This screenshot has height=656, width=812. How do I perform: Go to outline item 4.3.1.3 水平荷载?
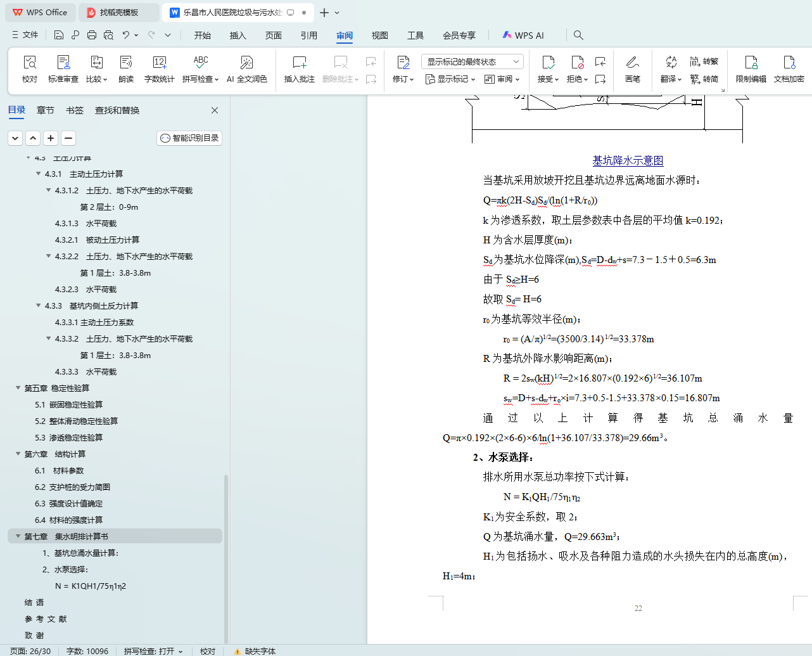[86, 223]
